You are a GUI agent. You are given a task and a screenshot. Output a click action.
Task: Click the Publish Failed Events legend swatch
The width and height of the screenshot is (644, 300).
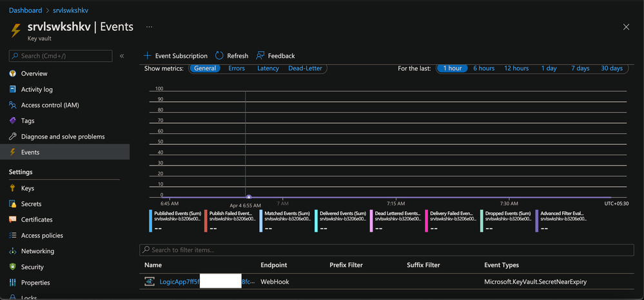click(x=206, y=221)
